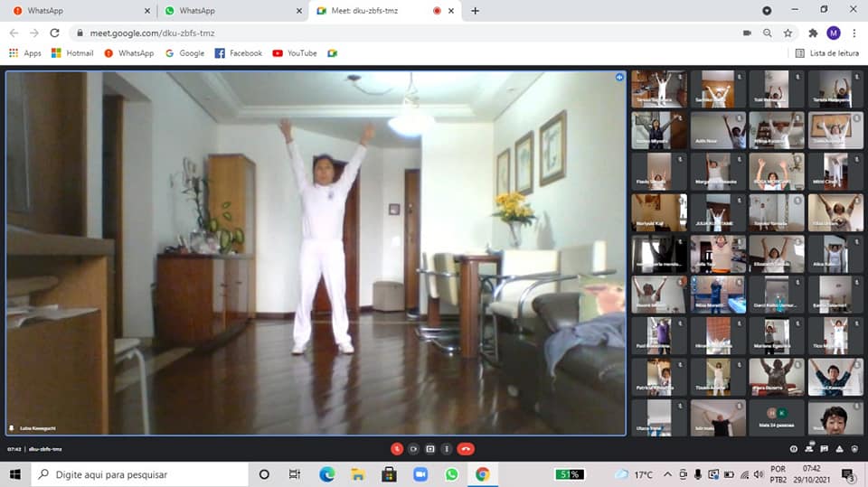Show the participants people panel
Screen dimensions: 868x487
tap(810, 448)
